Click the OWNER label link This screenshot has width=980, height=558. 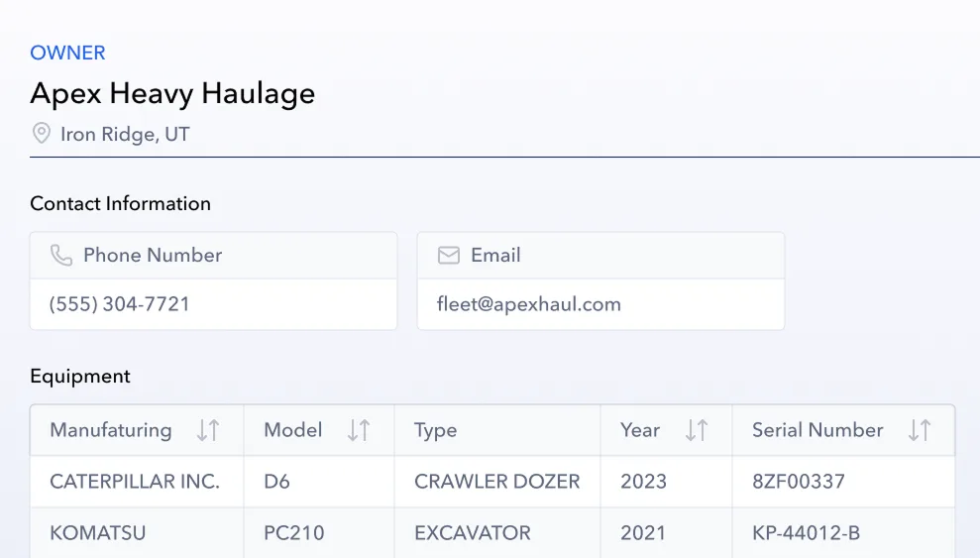[67, 53]
